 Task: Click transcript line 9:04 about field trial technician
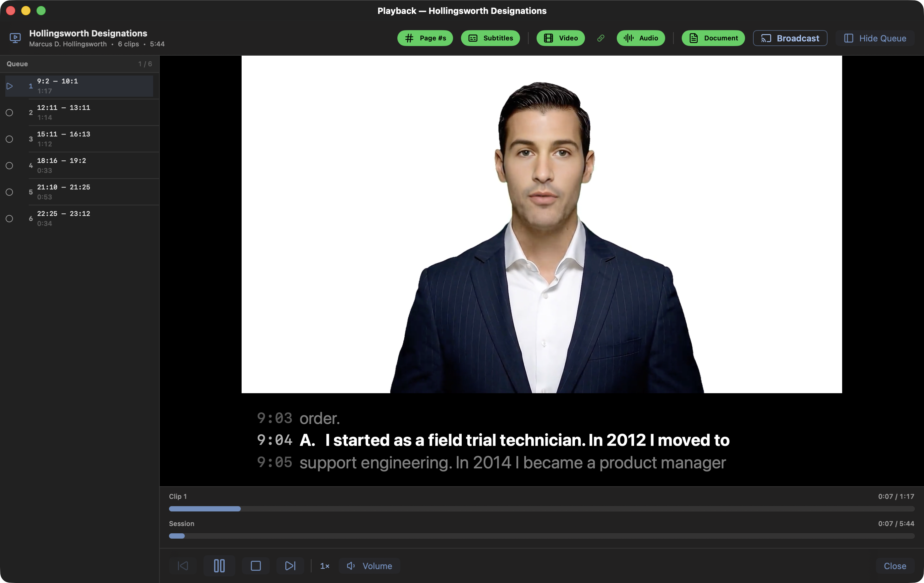pos(493,440)
